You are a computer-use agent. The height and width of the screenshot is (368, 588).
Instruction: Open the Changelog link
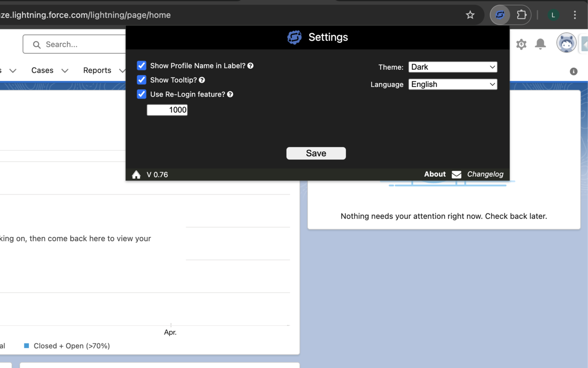coord(485,174)
